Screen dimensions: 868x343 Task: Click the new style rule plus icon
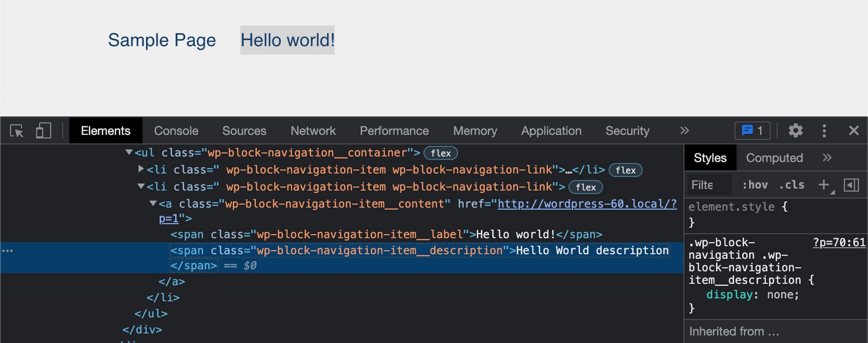pyautogui.click(x=823, y=185)
